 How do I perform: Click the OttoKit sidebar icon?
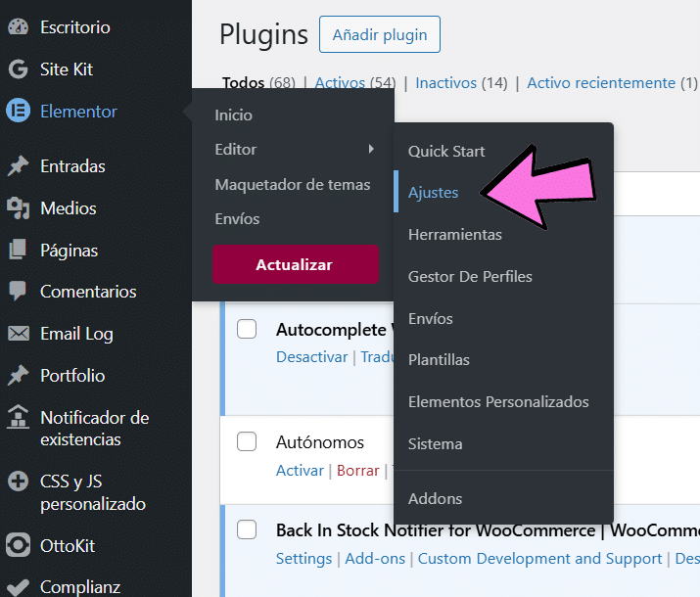click(x=18, y=545)
